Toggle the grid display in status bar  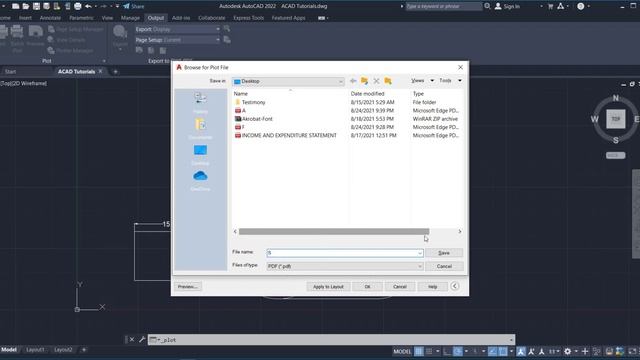[x=419, y=351]
